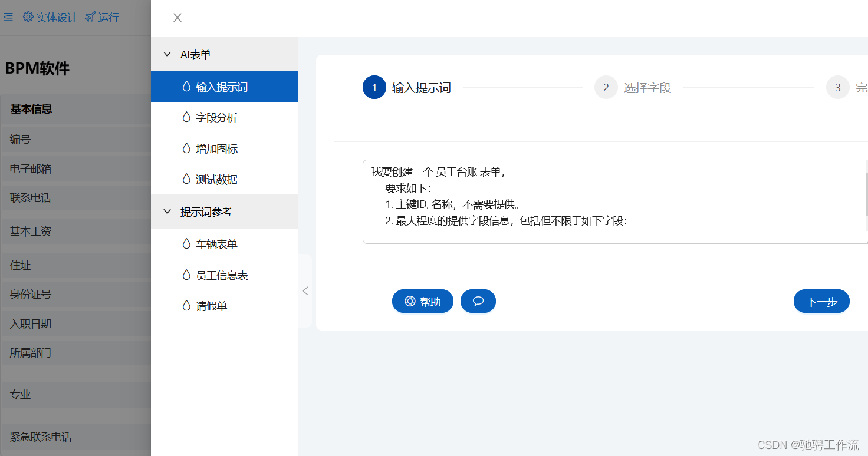Click the 选择字段 step label
This screenshot has height=456, width=868.
click(647, 88)
